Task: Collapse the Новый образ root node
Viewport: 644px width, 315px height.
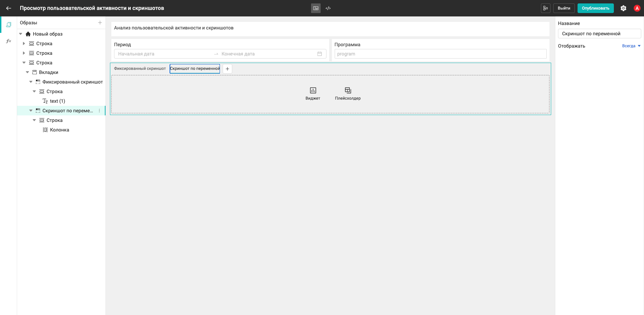Action: point(21,34)
